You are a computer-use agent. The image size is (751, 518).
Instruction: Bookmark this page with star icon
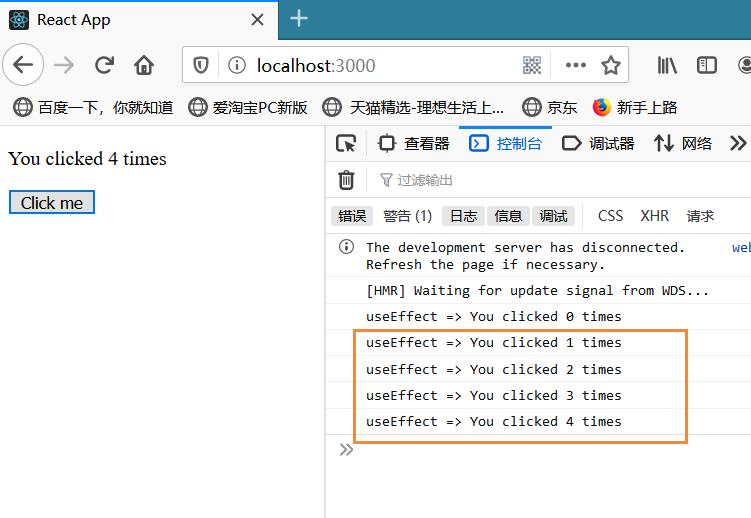[611, 65]
